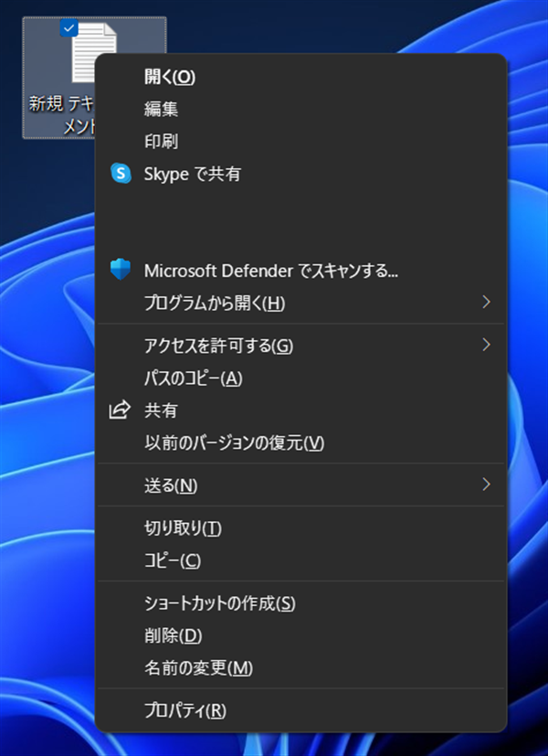Click the share arrow icon beside 共有
This screenshot has height=756, width=548.
point(120,410)
